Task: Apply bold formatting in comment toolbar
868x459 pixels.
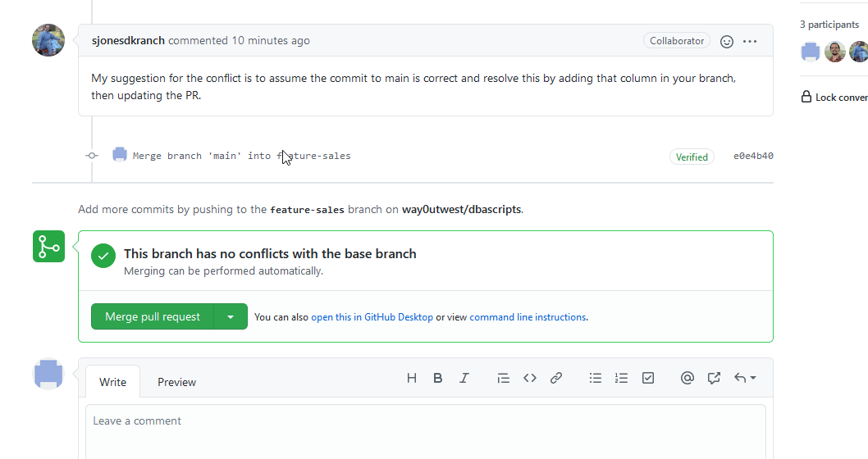Action: (438, 378)
